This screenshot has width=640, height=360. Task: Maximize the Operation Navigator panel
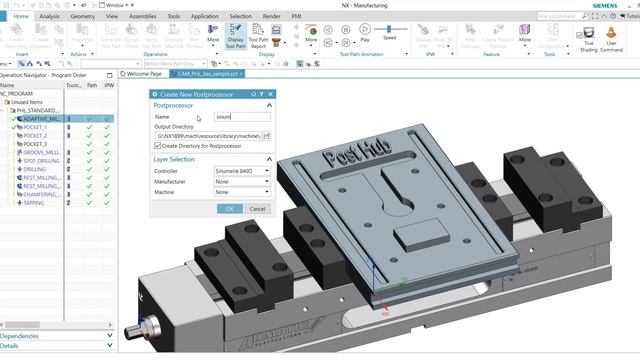[x=109, y=76]
